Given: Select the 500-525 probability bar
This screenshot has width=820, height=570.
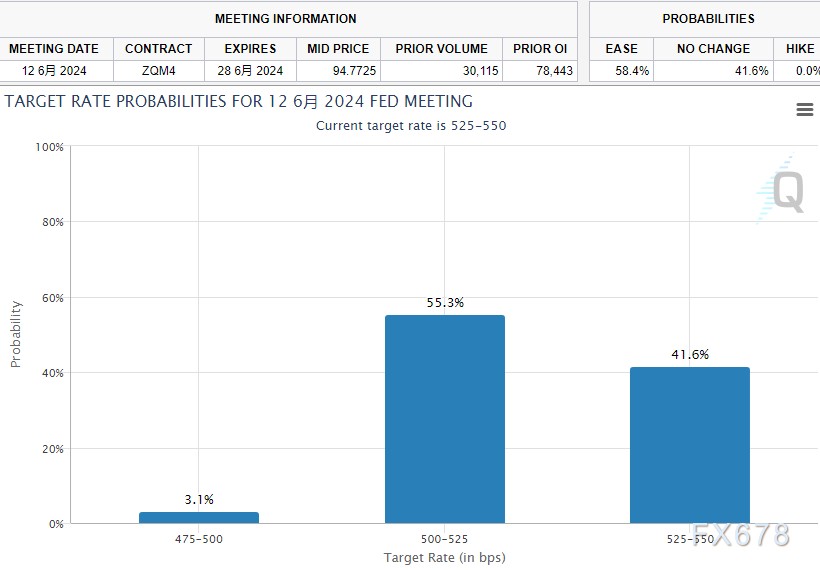Looking at the screenshot, I should (x=445, y=419).
